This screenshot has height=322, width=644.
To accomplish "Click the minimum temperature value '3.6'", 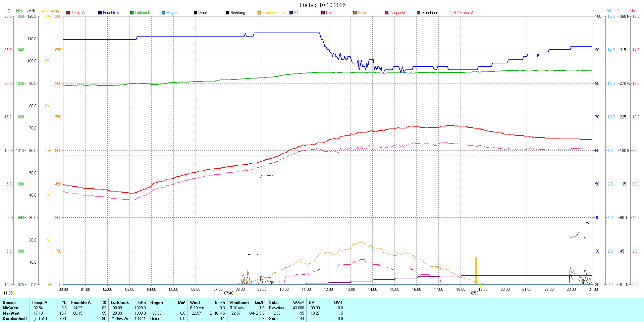I will [x=64, y=308].
